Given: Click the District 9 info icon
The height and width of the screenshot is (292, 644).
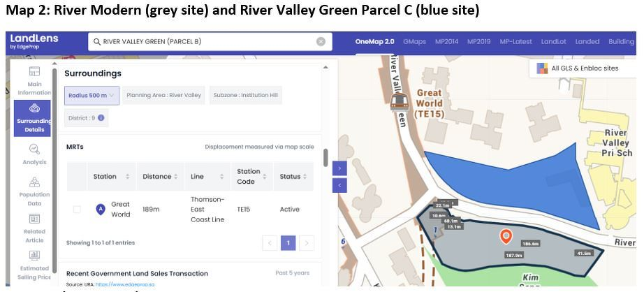Looking at the screenshot, I should coord(102,117).
